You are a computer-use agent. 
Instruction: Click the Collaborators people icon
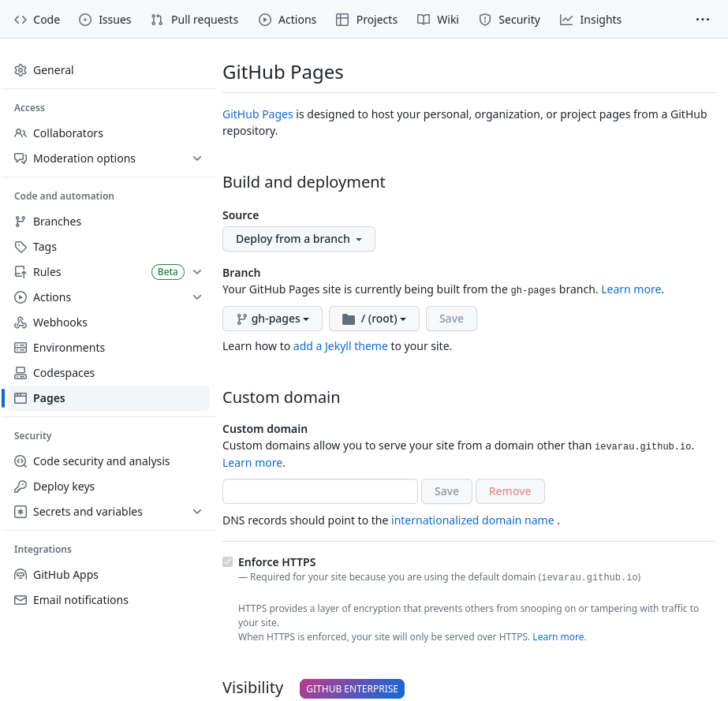[x=21, y=133]
